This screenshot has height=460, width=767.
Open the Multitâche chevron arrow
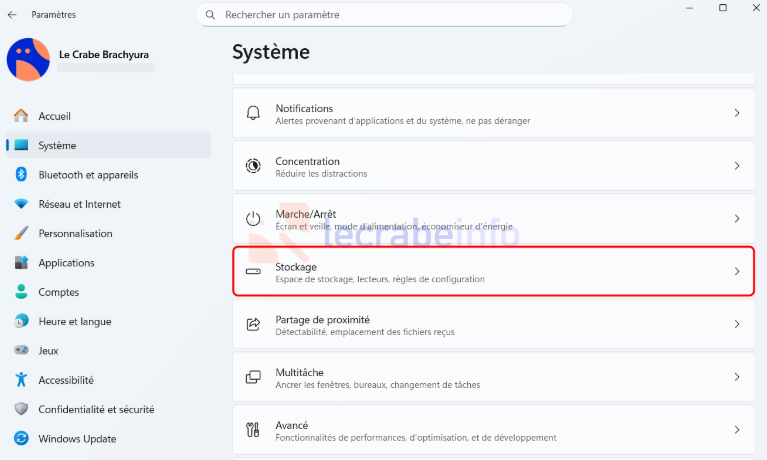pyautogui.click(x=737, y=377)
